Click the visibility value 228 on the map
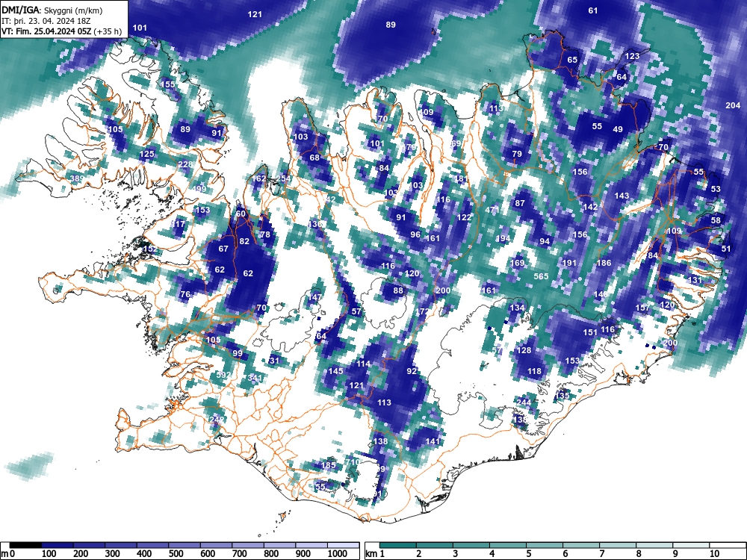Screen dimensions: 747x560 (185, 165)
